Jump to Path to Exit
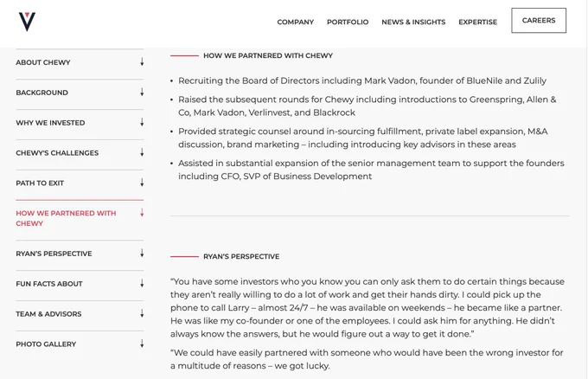588x379 pixels. point(40,183)
